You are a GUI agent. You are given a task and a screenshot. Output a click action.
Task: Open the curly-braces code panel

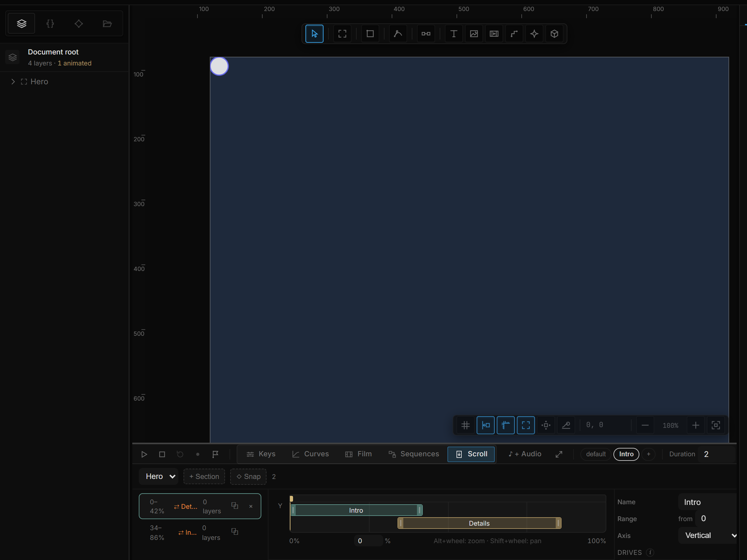click(50, 24)
